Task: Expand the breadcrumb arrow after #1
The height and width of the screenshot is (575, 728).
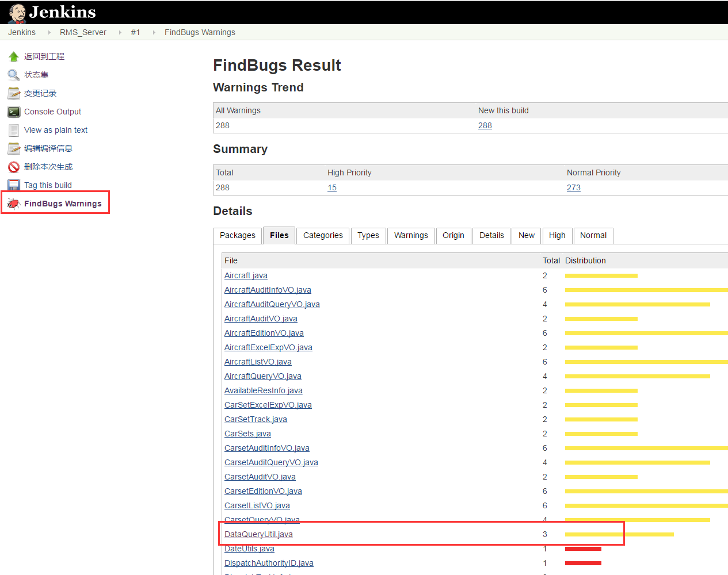Action: point(154,32)
